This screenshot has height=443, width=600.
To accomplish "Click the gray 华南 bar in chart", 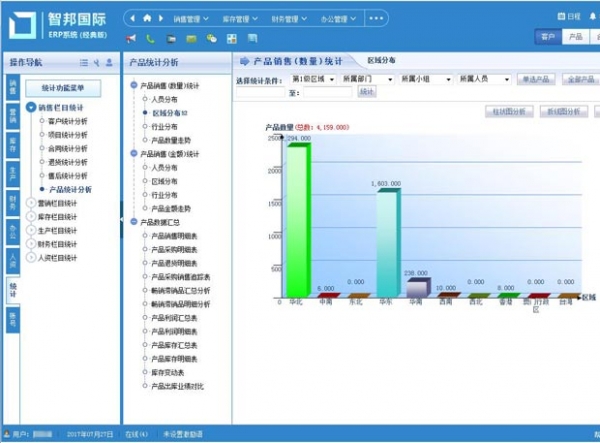I will (418, 288).
